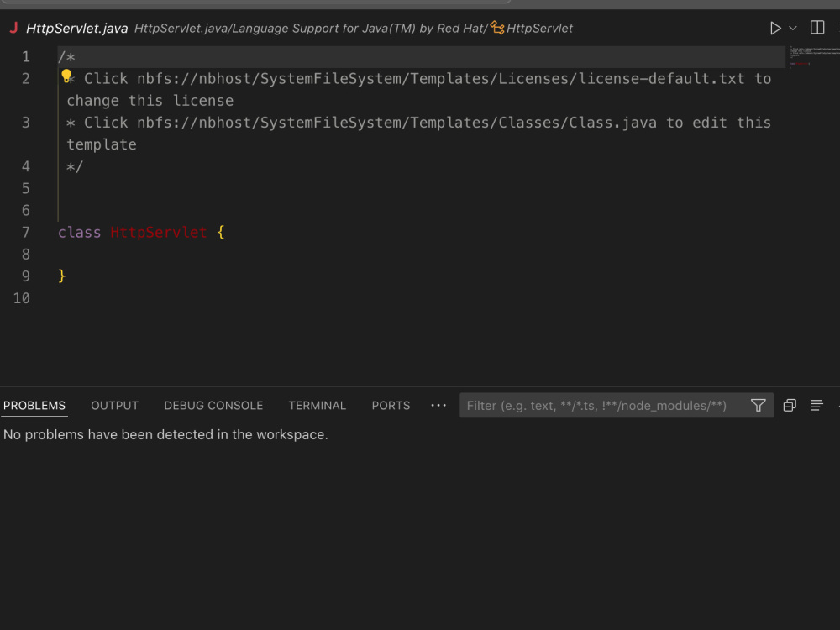Screen dimensions: 840x630
Task: Open the PORTS tab
Action: click(x=391, y=406)
